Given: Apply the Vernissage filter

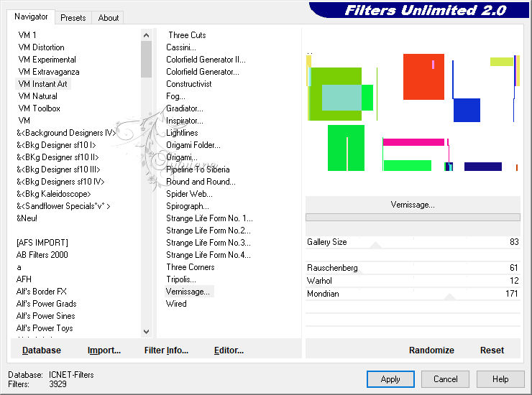Looking at the screenshot, I should 390,379.
